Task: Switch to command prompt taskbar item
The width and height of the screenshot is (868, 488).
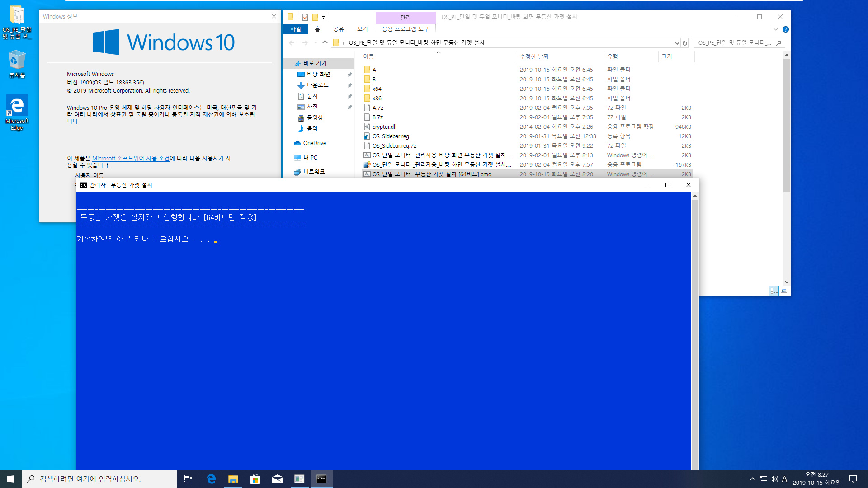Action: 321,479
